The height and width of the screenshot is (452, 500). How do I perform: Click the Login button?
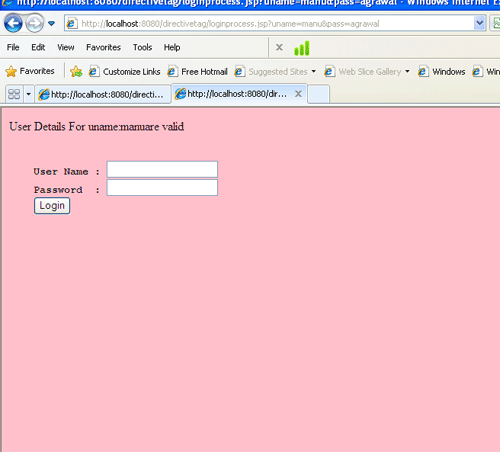[x=52, y=206]
